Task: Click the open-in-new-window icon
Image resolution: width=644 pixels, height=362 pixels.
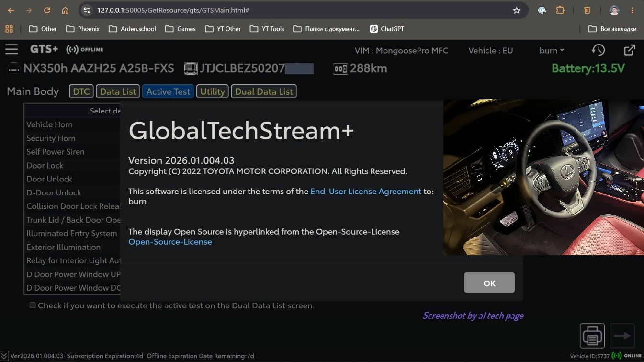Action: (630, 50)
